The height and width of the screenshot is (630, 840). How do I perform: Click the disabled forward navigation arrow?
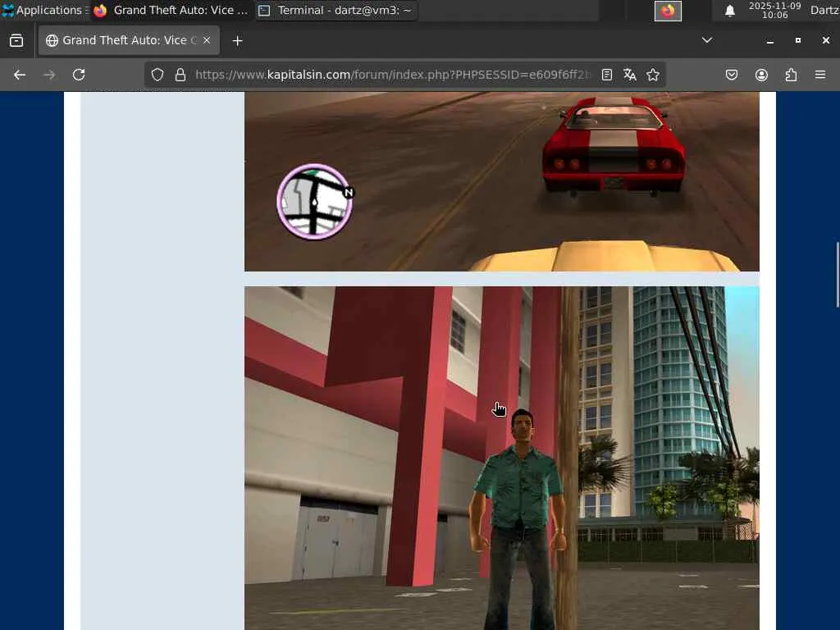(49, 75)
